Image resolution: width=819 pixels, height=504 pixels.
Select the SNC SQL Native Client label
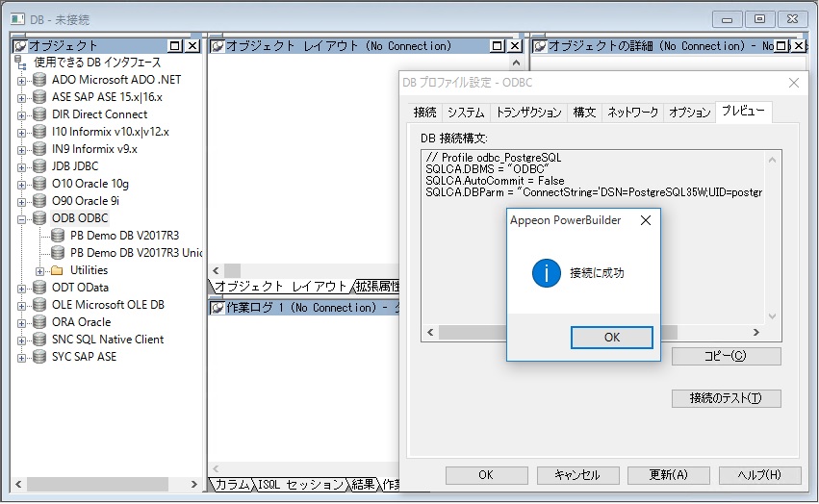click(x=108, y=340)
